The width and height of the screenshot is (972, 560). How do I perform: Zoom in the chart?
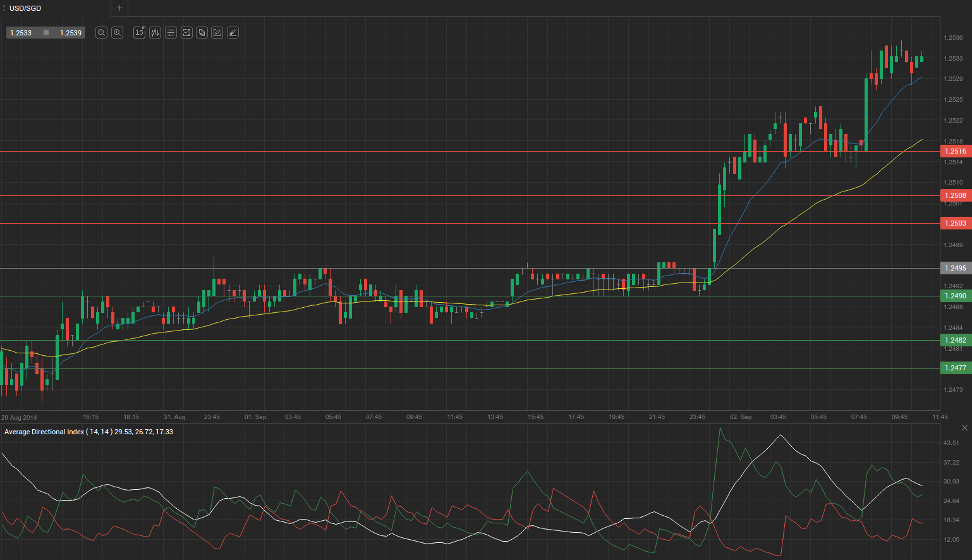pyautogui.click(x=117, y=33)
